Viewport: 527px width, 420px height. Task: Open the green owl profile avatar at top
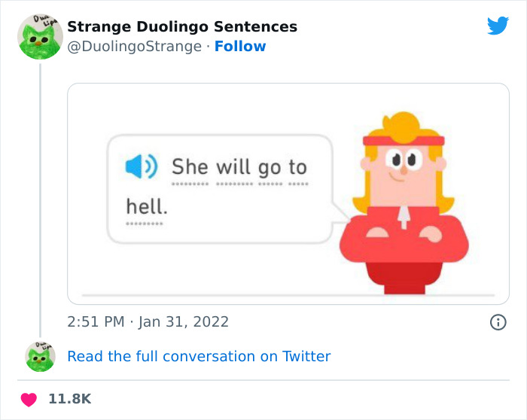click(40, 37)
